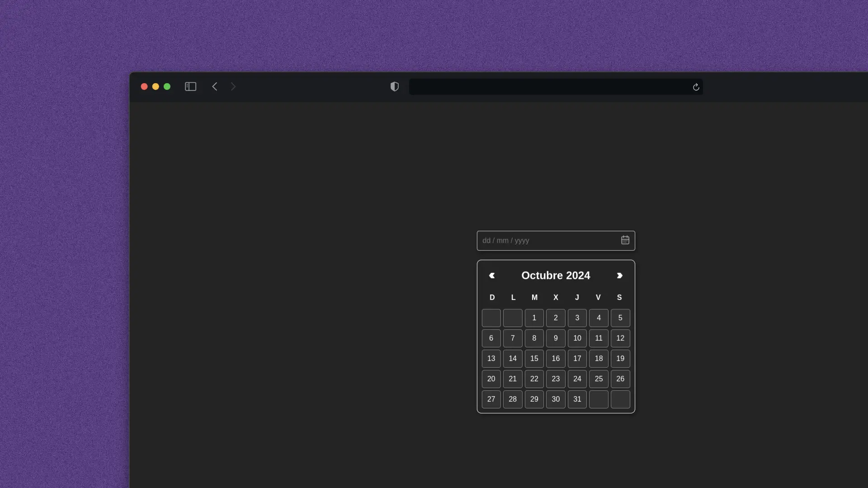This screenshot has width=868, height=488.
Task: Pick day 14 in October
Action: click(x=513, y=359)
